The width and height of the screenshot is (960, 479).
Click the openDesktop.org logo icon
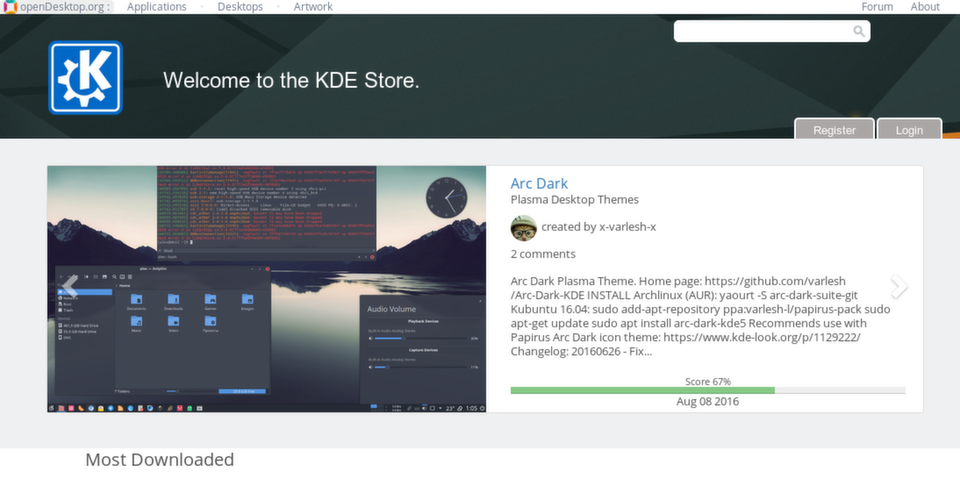pos(10,7)
